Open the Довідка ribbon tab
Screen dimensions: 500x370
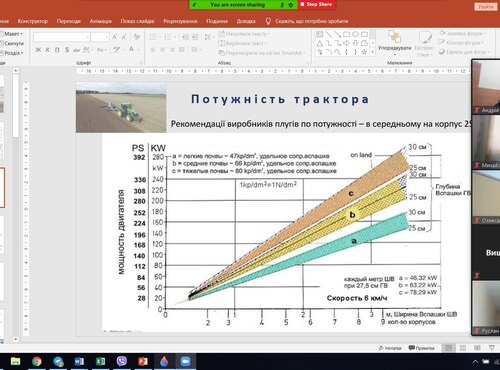[246, 21]
